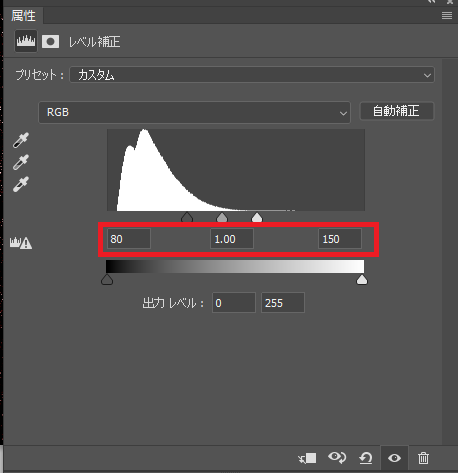Viewport: 458px width, 473px height.
Task: Click the output level field showing 255
Action: click(283, 303)
